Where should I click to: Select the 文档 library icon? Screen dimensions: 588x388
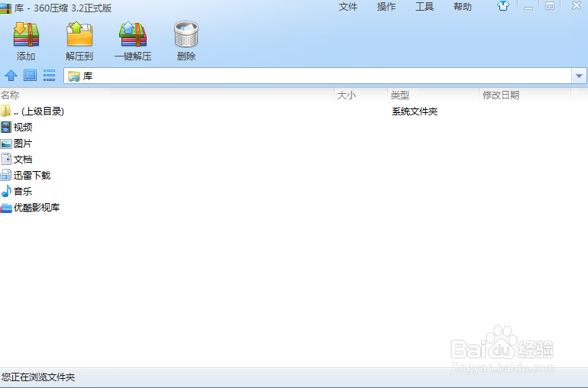pos(6,159)
